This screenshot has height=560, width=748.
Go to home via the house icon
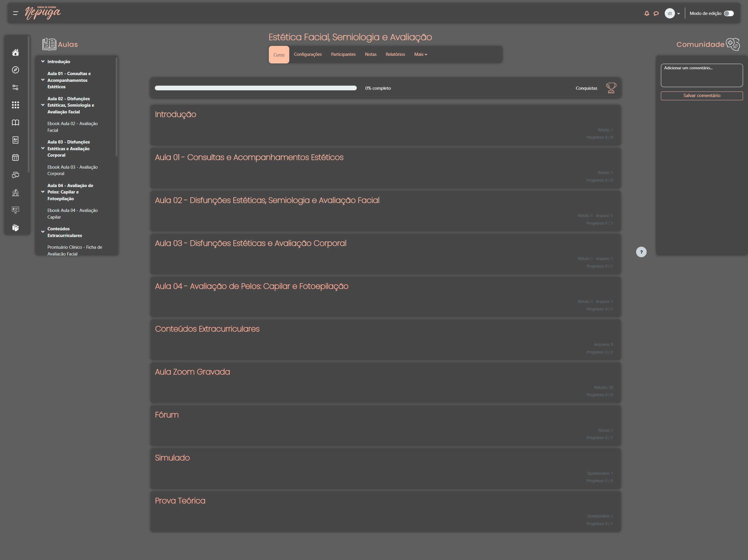tap(15, 52)
